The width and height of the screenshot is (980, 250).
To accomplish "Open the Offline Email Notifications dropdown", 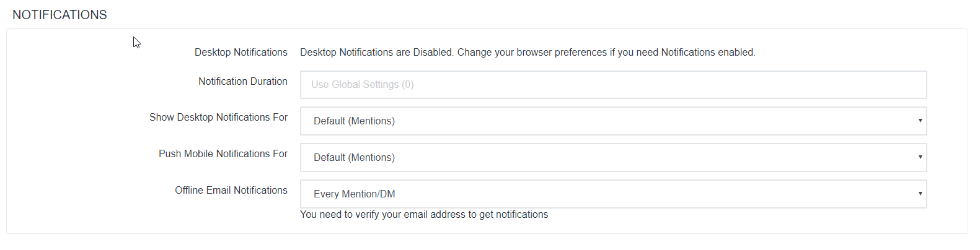I will [x=613, y=194].
